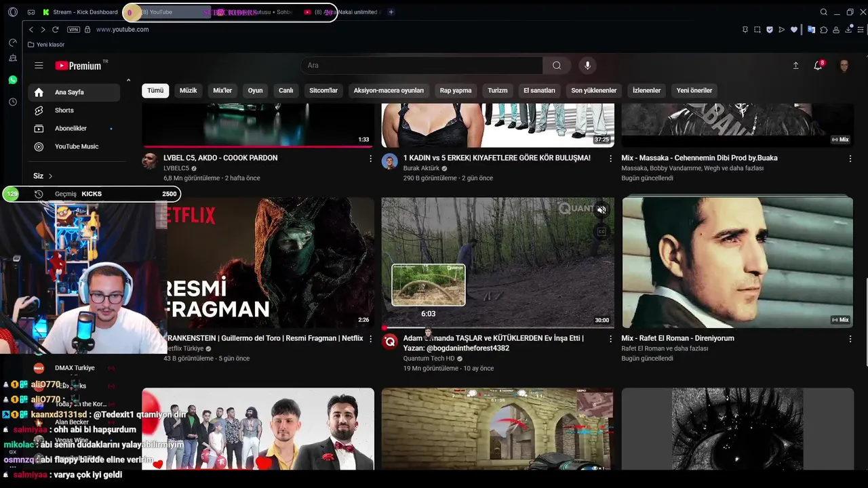Open Abonelikler in the sidebar
868x488 pixels.
[x=74, y=129]
